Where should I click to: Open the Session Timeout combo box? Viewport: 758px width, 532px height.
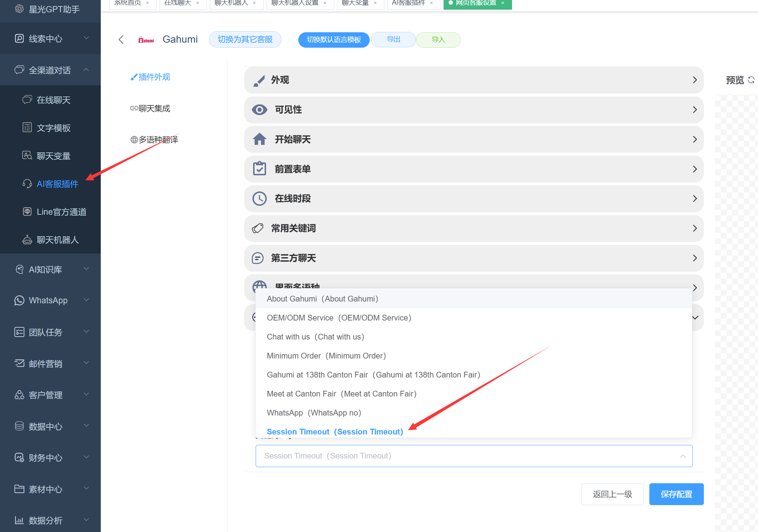(x=474, y=456)
